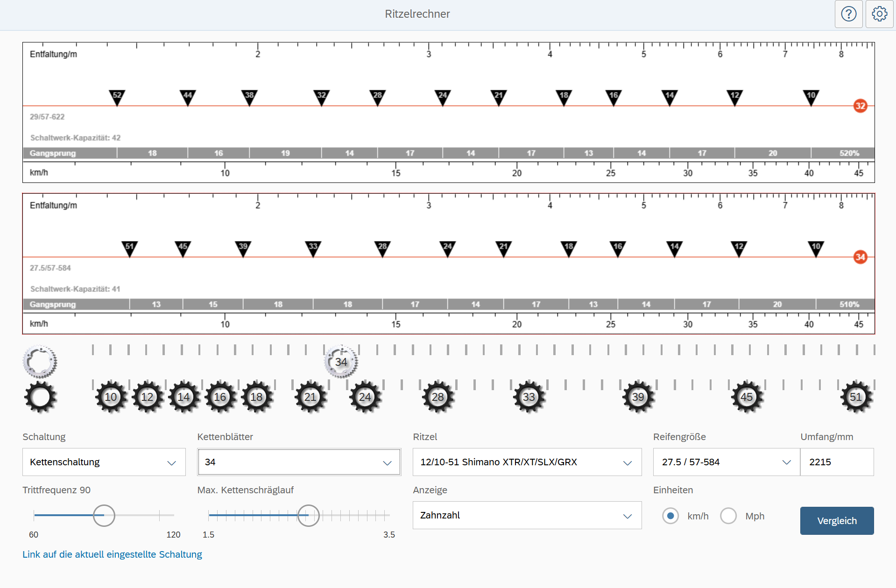Screen dimensions: 896x588
Task: Click the Trittfrequenz slider handle
Action: tap(104, 516)
